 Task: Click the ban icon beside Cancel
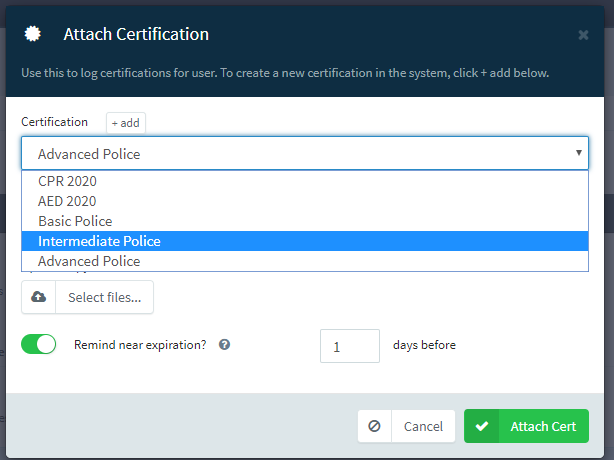pyautogui.click(x=375, y=426)
